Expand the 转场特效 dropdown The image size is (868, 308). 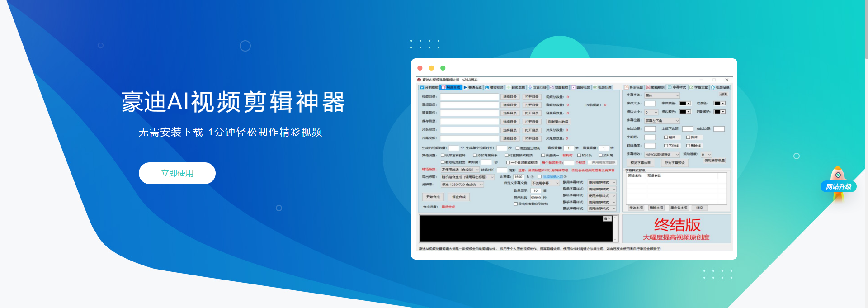point(460,170)
